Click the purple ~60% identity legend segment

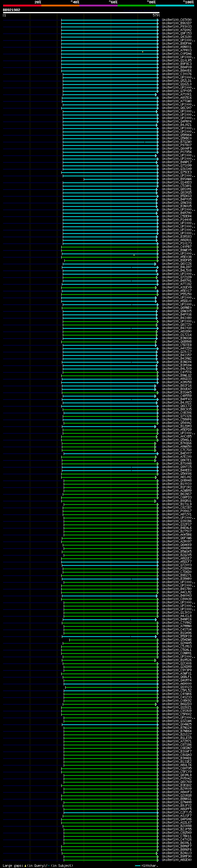[99, 6]
